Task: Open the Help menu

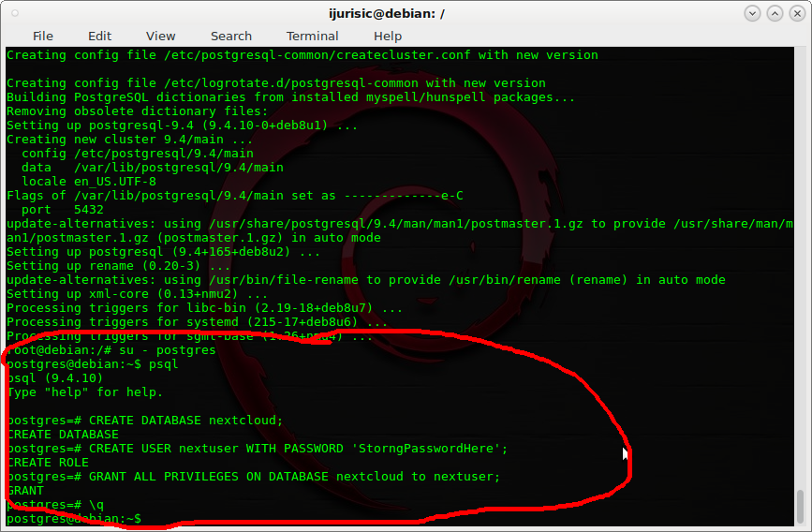Action: 388,36
